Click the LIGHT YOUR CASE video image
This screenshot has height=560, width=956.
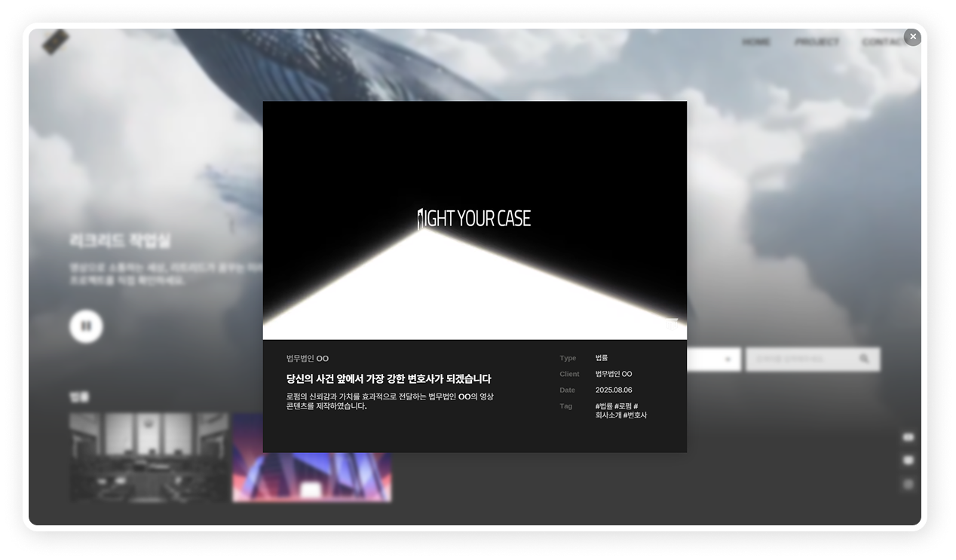click(474, 220)
